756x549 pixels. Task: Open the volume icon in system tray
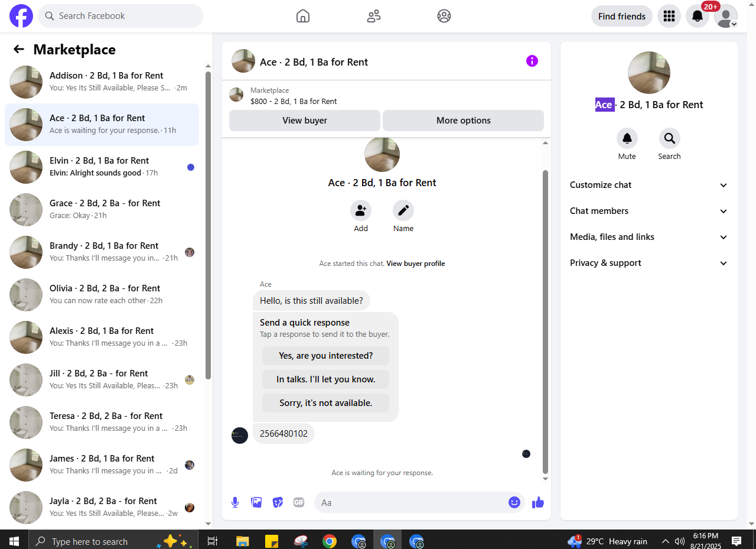coord(680,541)
